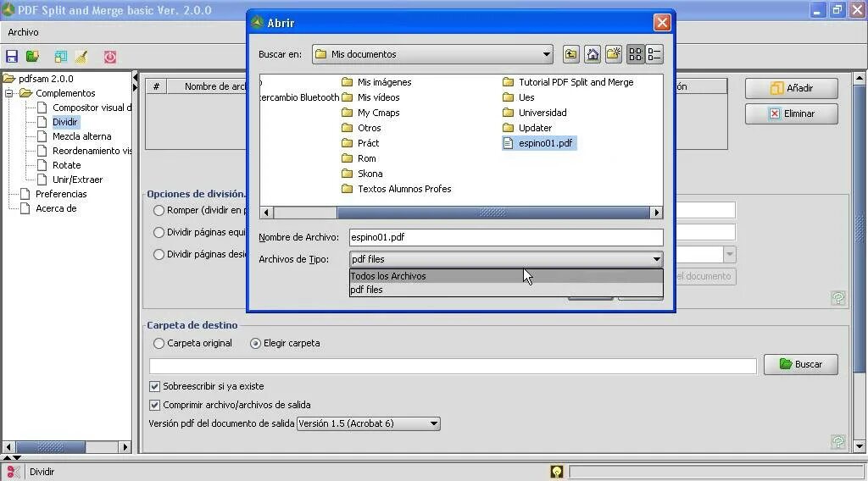Go up one folder level in Abrir dialog
The image size is (868, 481).
point(570,54)
